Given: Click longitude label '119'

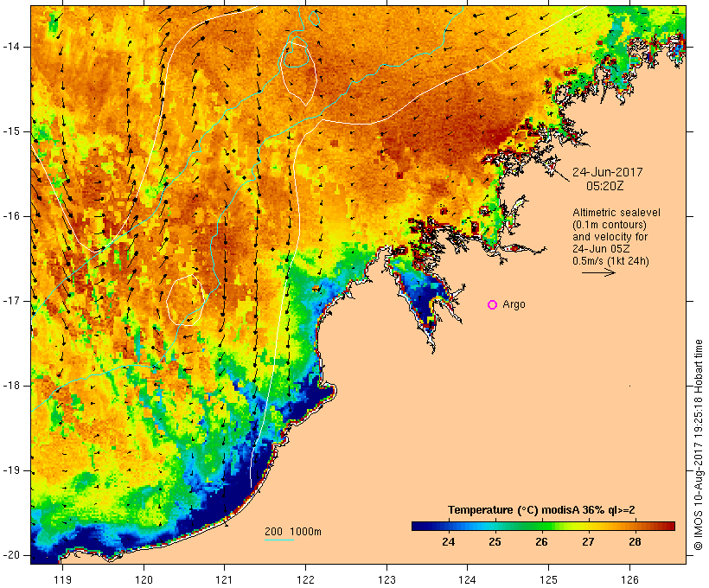Looking at the screenshot, I should (62, 580).
